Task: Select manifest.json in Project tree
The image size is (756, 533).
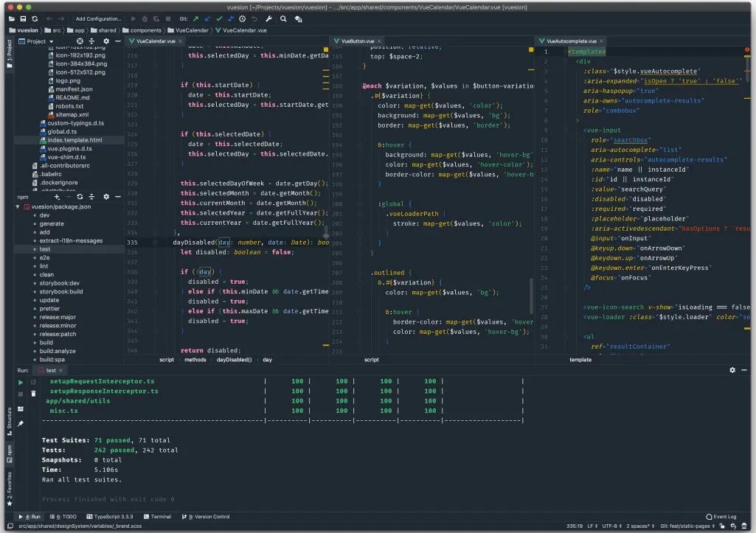Action: 70,89
